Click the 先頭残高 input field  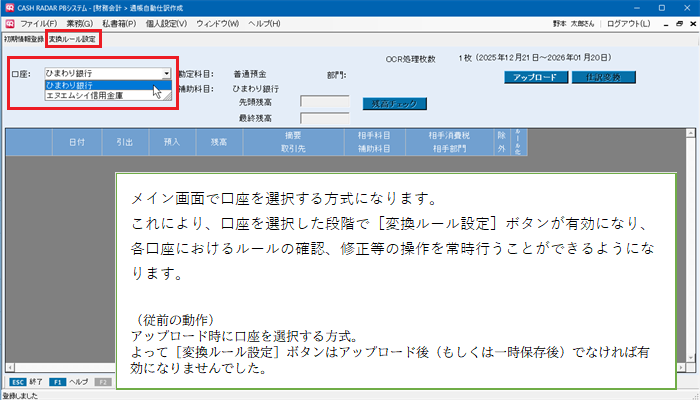(x=324, y=102)
